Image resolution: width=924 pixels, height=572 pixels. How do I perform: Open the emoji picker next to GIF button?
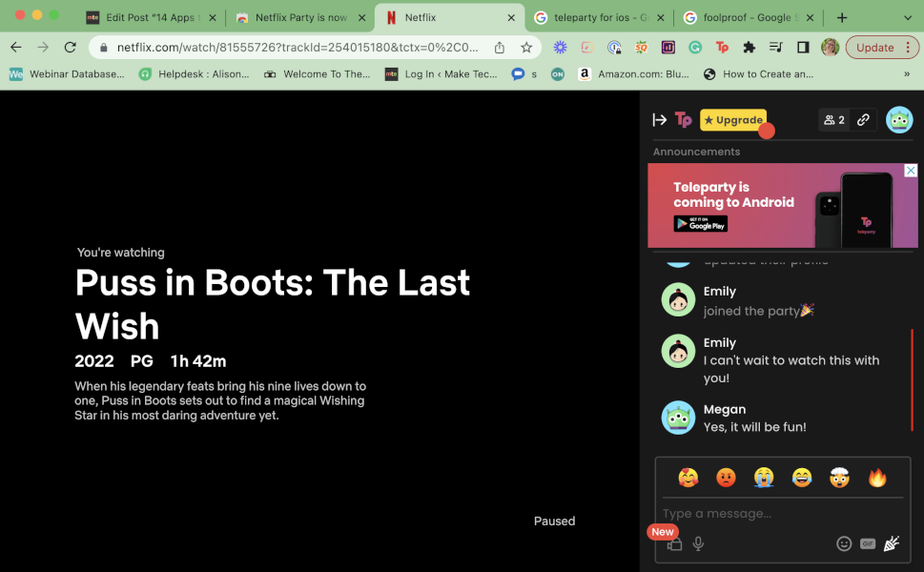(x=844, y=543)
